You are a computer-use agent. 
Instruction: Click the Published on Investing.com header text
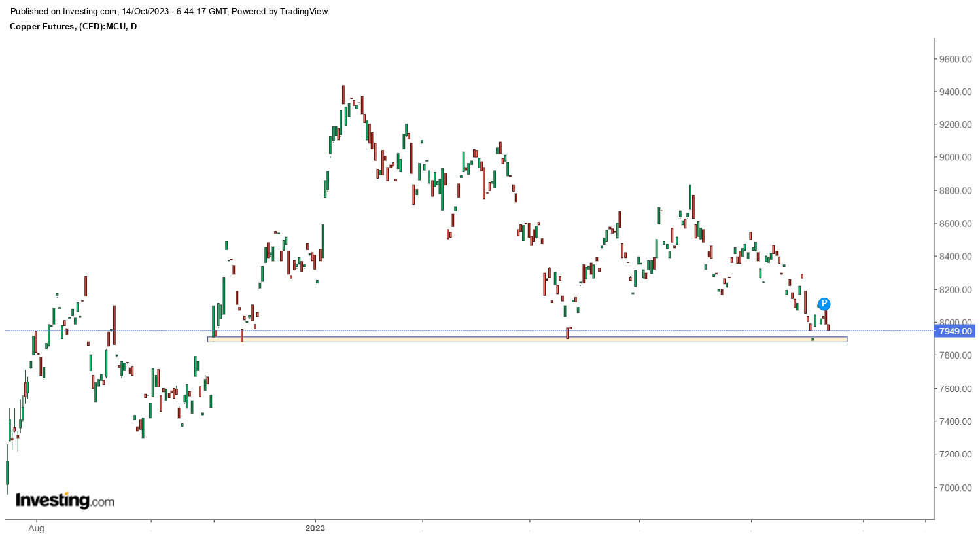coord(170,11)
